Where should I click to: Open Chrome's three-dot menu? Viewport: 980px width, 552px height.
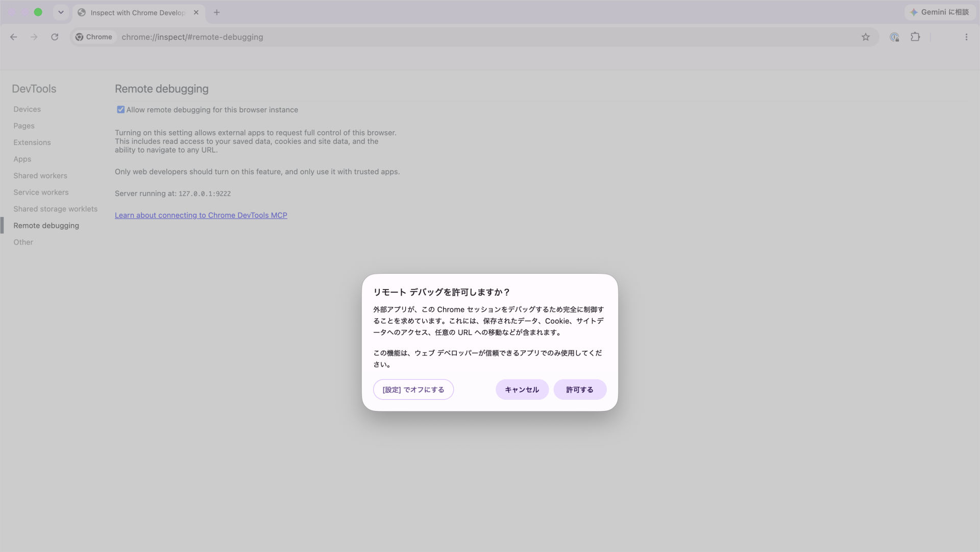click(966, 37)
